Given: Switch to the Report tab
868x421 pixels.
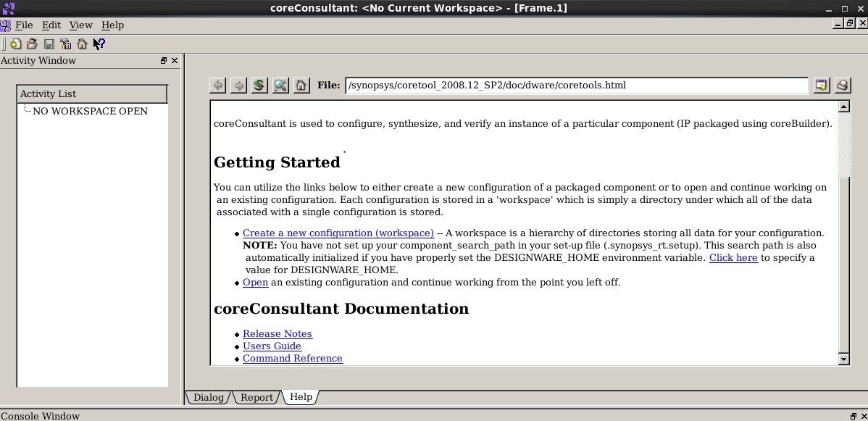Looking at the screenshot, I should tap(257, 397).
